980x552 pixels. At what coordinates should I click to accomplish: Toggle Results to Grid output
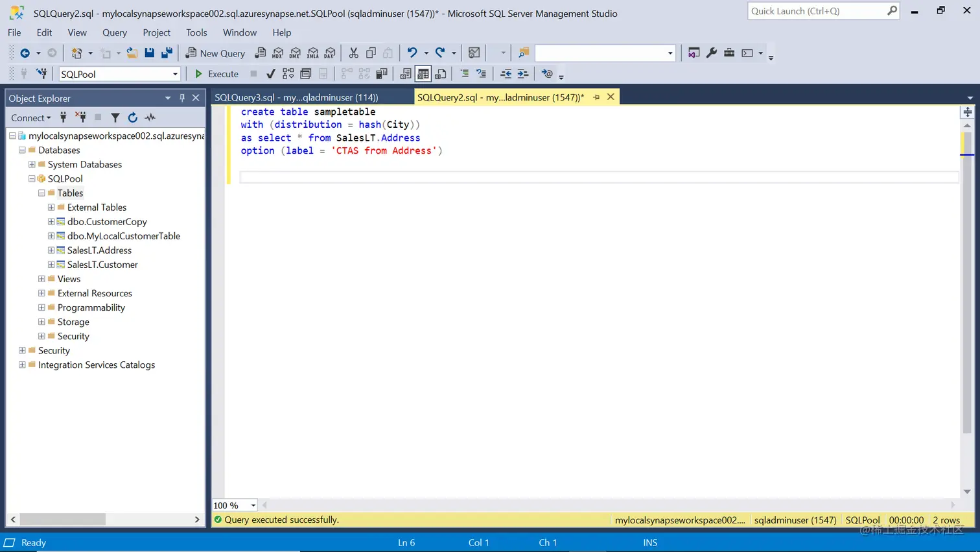click(x=423, y=74)
